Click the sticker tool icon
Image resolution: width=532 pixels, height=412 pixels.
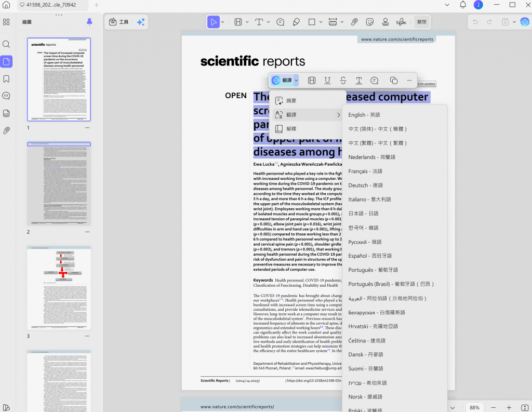click(x=370, y=22)
